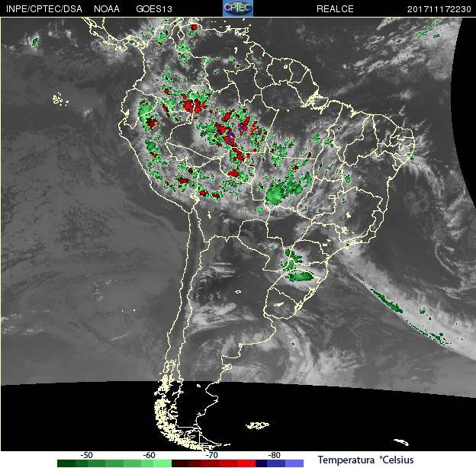
Task: Click the -80 value on the temperature scale
Action: tap(274, 455)
